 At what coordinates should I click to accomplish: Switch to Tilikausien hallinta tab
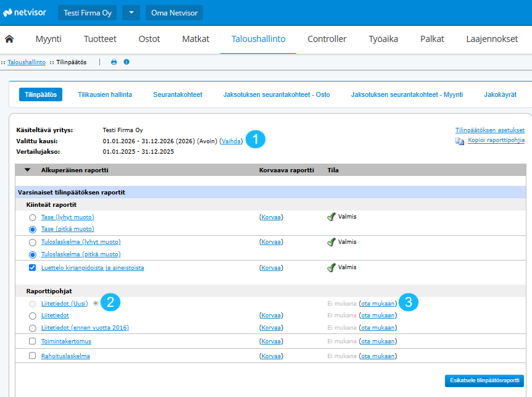(105, 94)
